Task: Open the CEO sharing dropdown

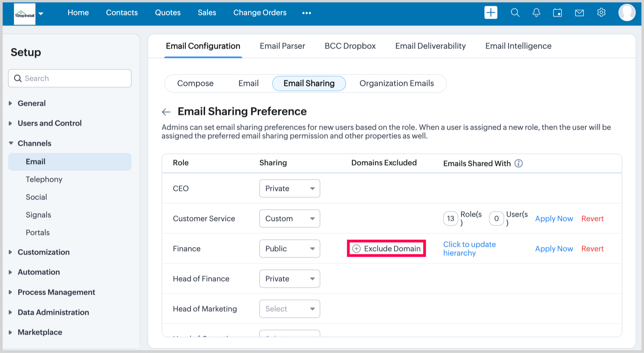Action: pyautogui.click(x=289, y=188)
